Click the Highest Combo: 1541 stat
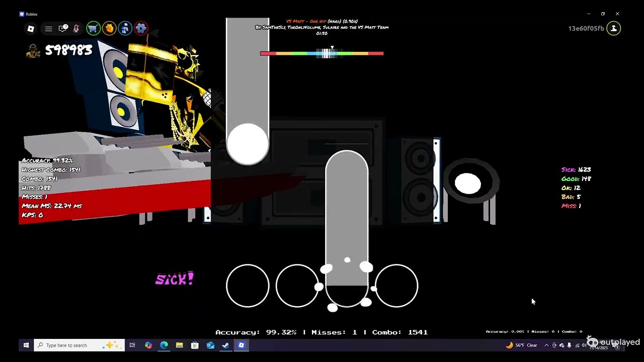Screen dimensions: 644x362 click(x=51, y=169)
